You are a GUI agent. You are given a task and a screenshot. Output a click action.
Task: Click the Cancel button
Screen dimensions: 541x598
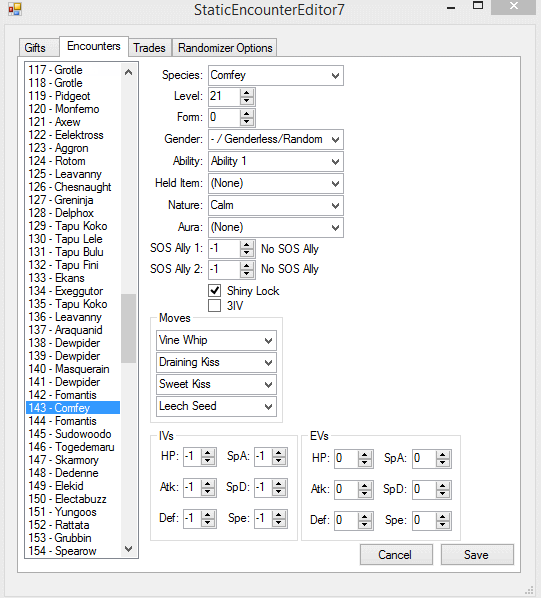[x=396, y=555]
